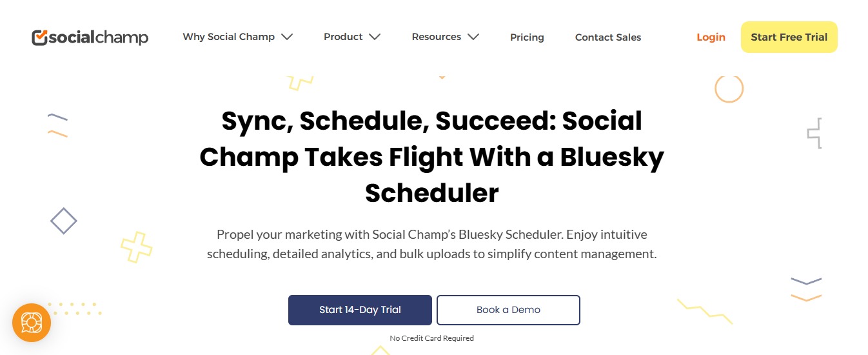Screen dimensions: 868x355
Task: Go to the Pricing page
Action: click(x=527, y=37)
